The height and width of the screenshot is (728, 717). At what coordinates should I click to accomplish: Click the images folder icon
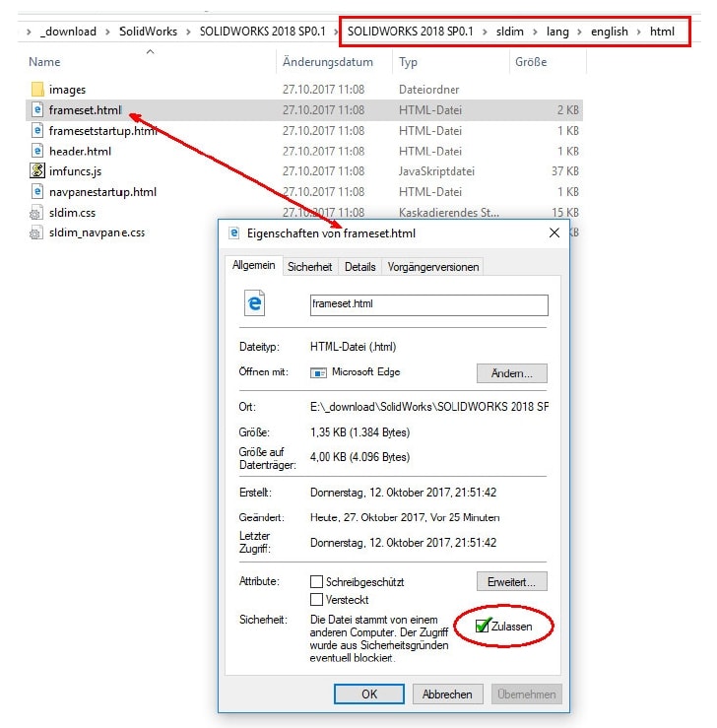tap(37, 89)
